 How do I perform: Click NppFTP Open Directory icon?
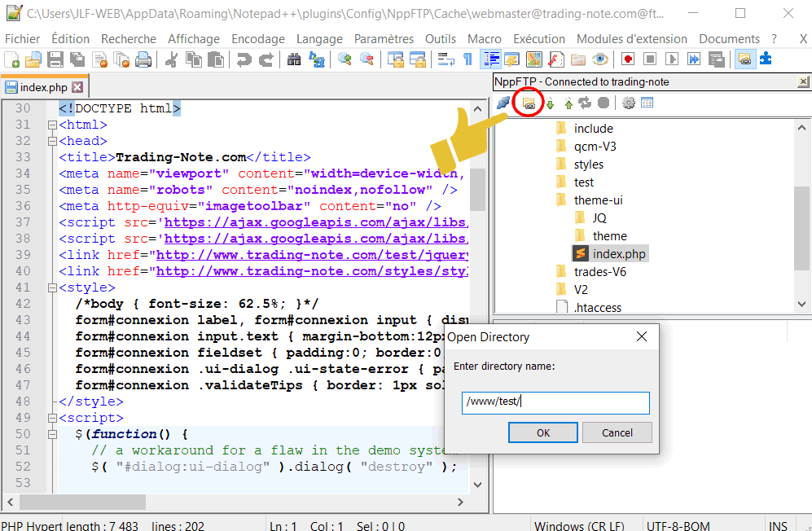tap(529, 103)
